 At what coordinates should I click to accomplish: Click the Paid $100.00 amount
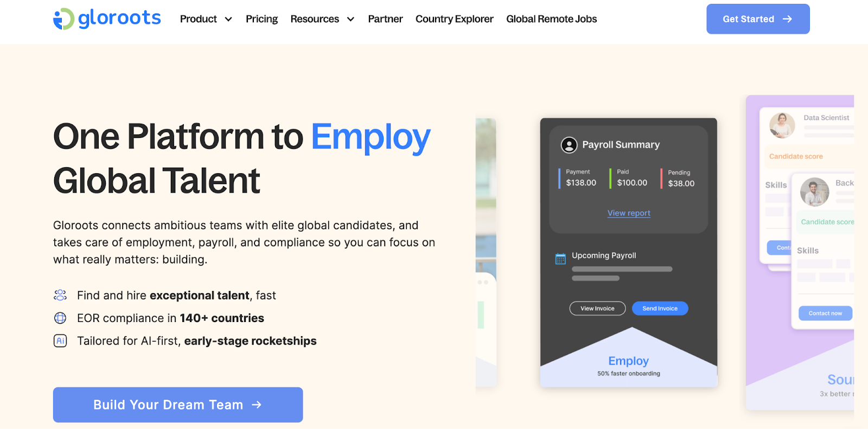(x=632, y=183)
